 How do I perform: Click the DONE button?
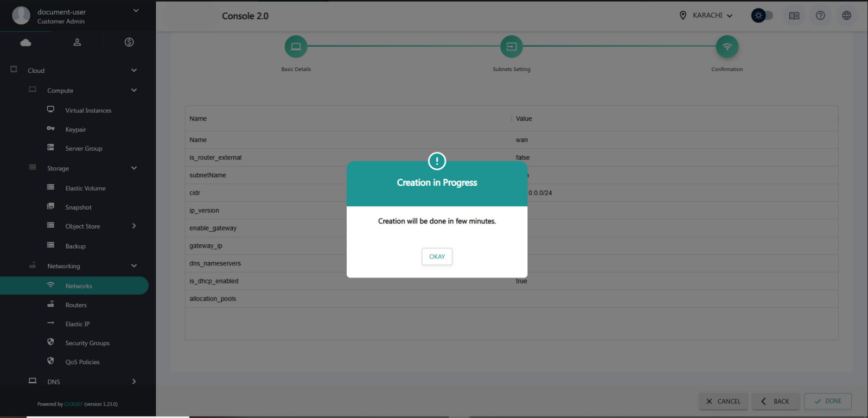pos(828,401)
